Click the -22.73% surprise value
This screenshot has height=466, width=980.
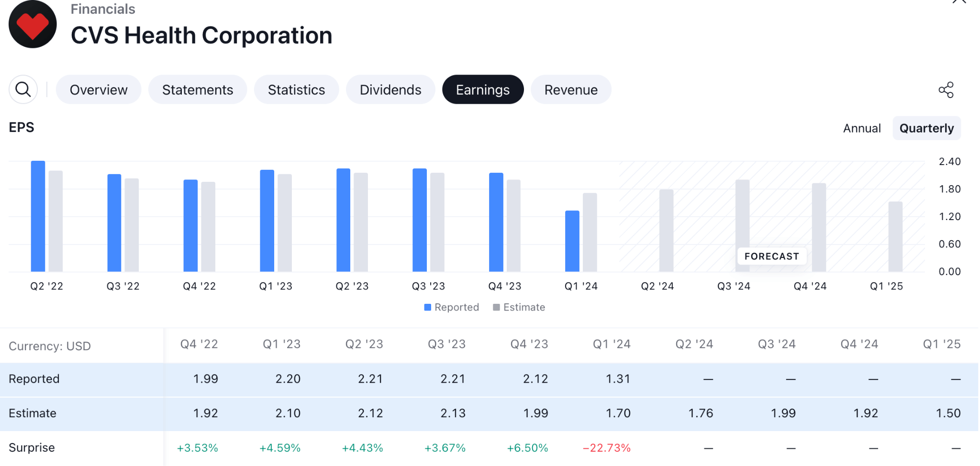point(606,448)
